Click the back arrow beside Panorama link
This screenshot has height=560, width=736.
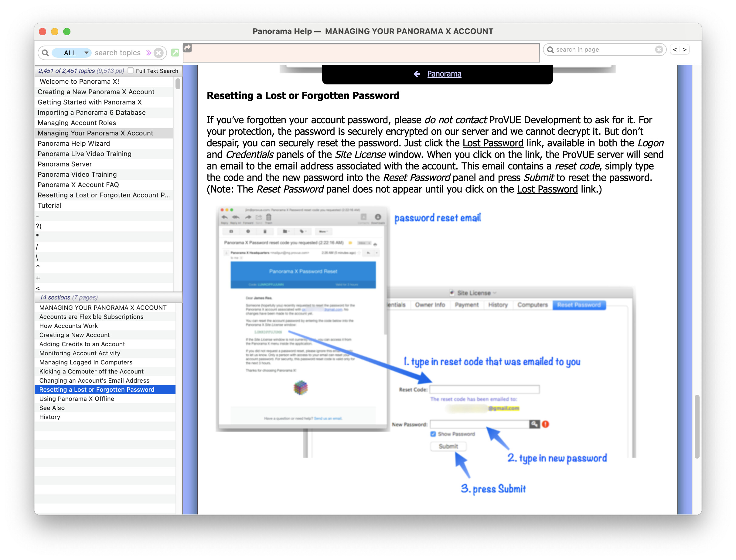pyautogui.click(x=417, y=74)
